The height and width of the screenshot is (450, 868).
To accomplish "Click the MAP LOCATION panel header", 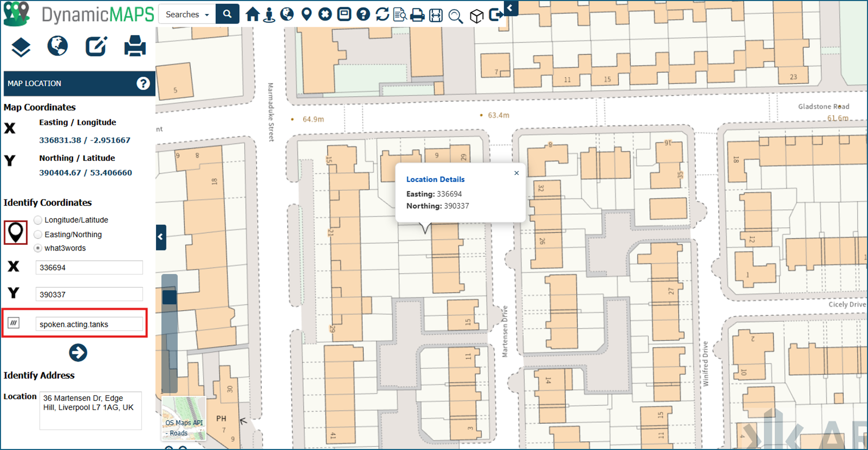I will click(x=79, y=83).
